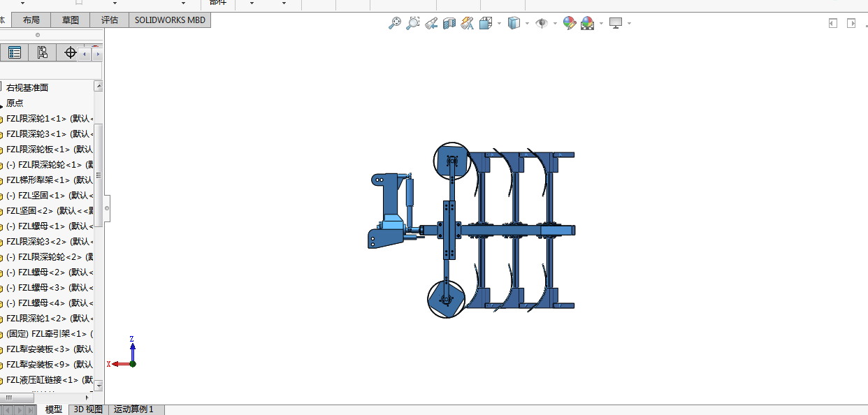The height and width of the screenshot is (415, 868).
Task: Activate the Zoom to Area tool
Action: pyautogui.click(x=413, y=23)
